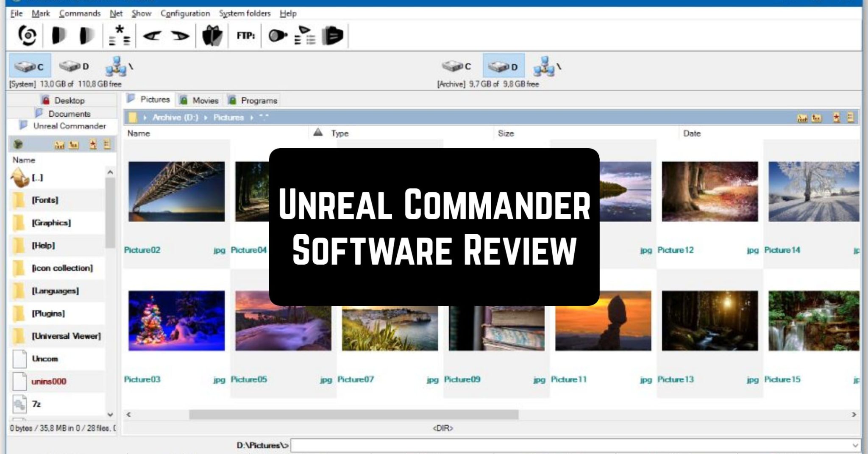Click first folder icon in left panel bar
The width and height of the screenshot is (868, 454).
point(59,145)
